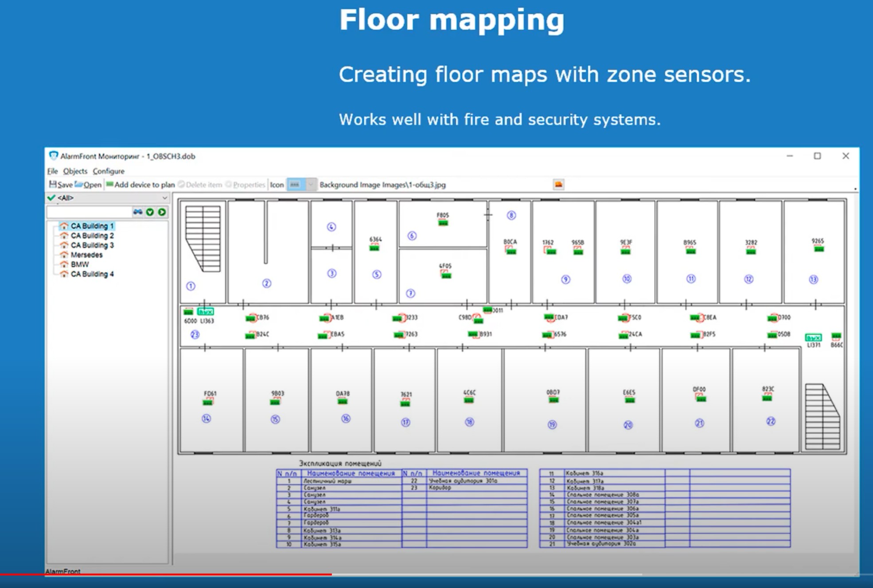Select sensor 7621 in room 17
873x588 pixels.
pos(405,402)
